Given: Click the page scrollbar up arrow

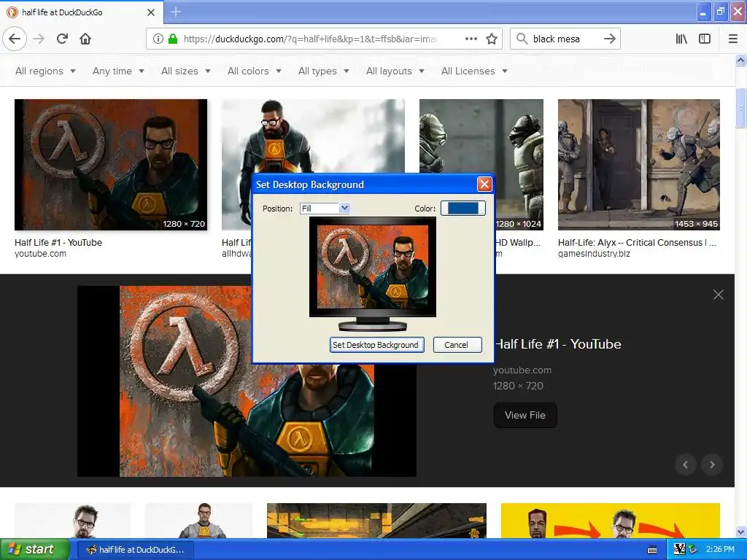Looking at the screenshot, I should [x=740, y=60].
